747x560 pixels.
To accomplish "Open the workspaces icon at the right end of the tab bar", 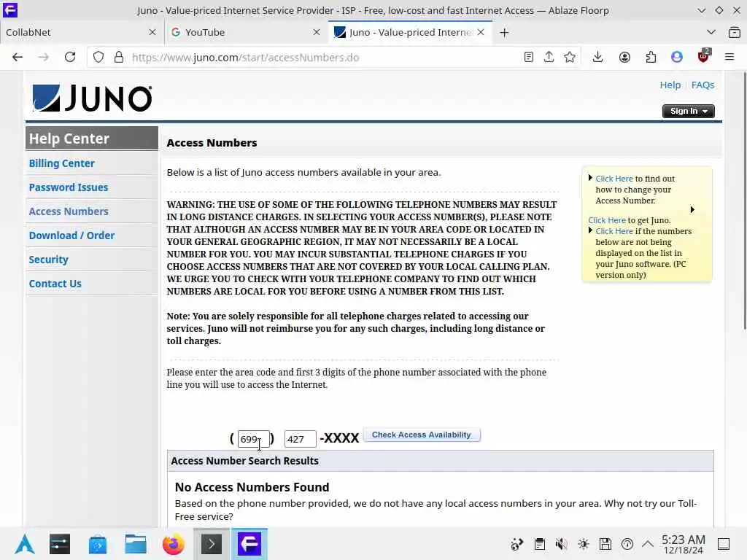I will coord(734,32).
